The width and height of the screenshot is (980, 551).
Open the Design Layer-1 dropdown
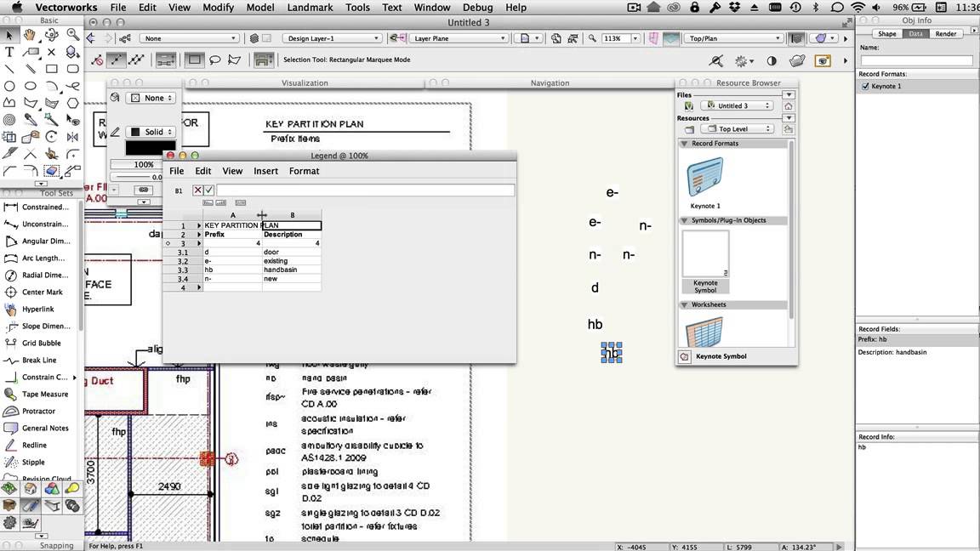pyautogui.click(x=331, y=38)
